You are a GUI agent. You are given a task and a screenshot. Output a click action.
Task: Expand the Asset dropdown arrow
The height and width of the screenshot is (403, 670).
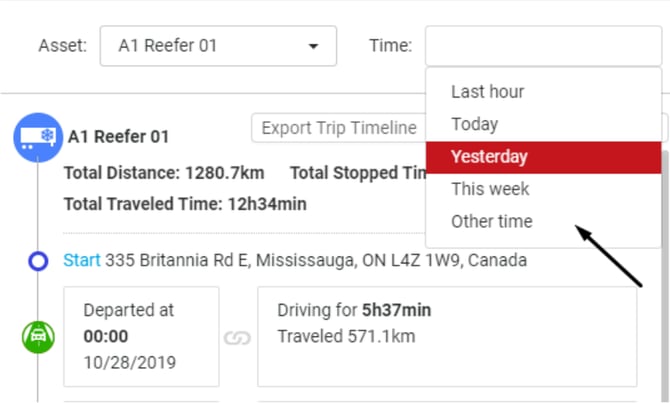click(x=313, y=46)
